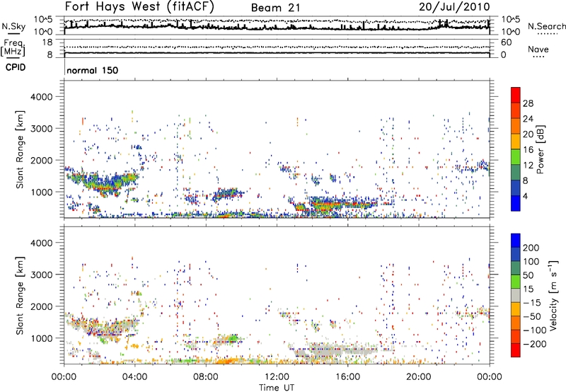Click the '60' right Nave axis value
Viewport: 566px width, 392px height.
(506, 42)
